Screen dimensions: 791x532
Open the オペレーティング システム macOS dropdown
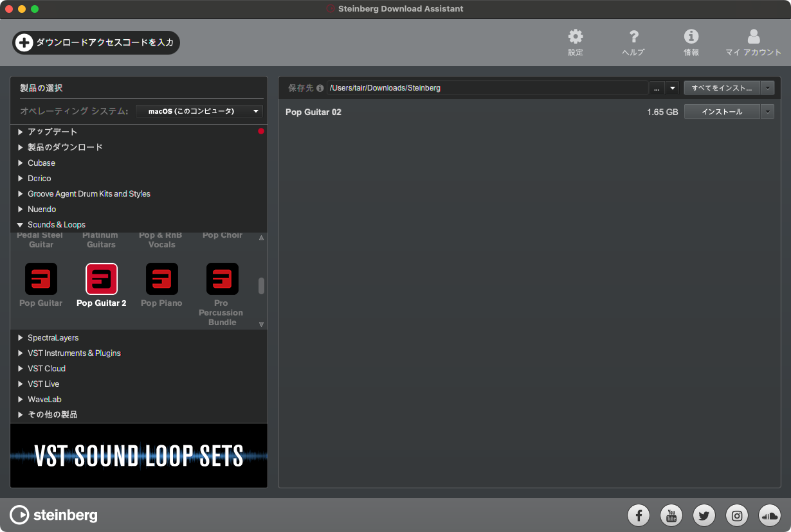click(199, 111)
